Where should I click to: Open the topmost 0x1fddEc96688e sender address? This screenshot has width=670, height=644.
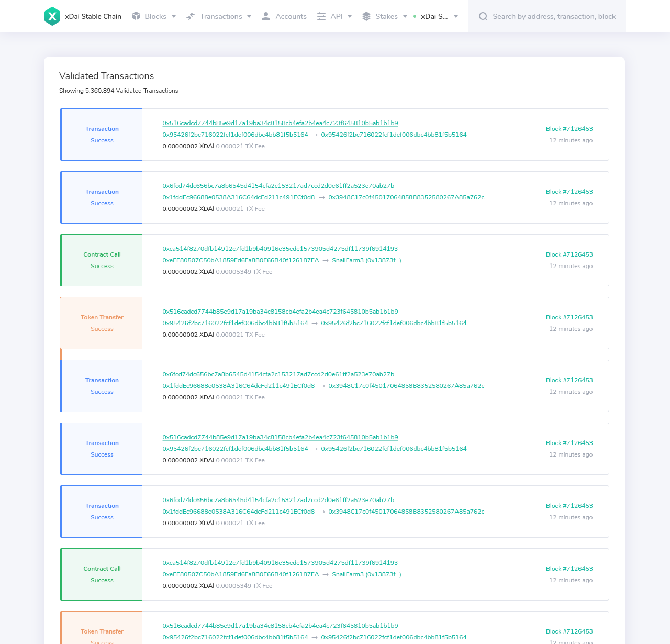pyautogui.click(x=239, y=197)
